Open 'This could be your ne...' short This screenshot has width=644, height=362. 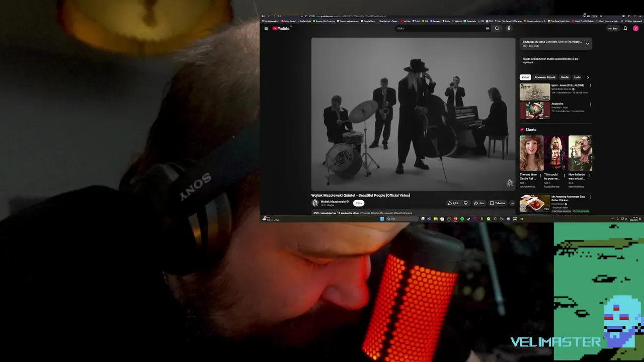tap(555, 153)
